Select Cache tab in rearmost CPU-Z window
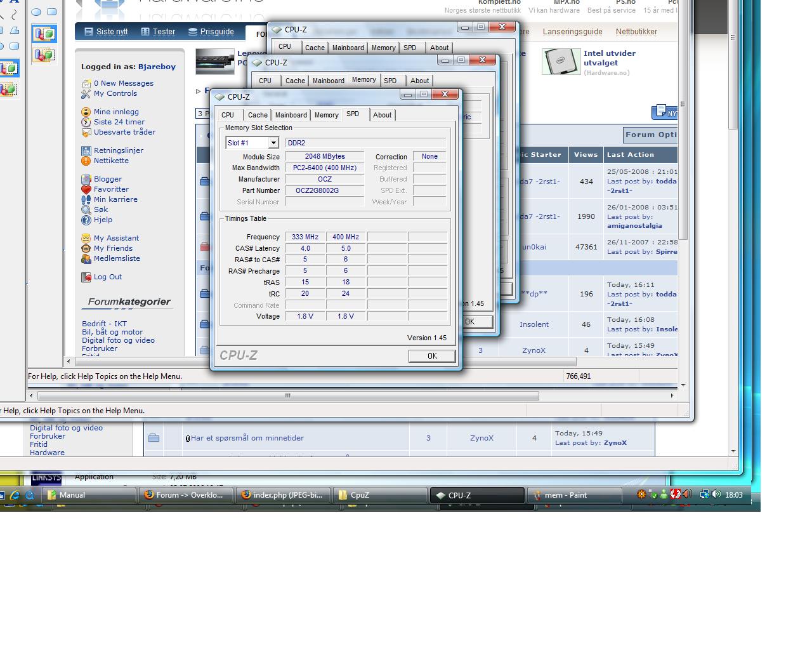The height and width of the screenshot is (650, 812). (x=315, y=48)
